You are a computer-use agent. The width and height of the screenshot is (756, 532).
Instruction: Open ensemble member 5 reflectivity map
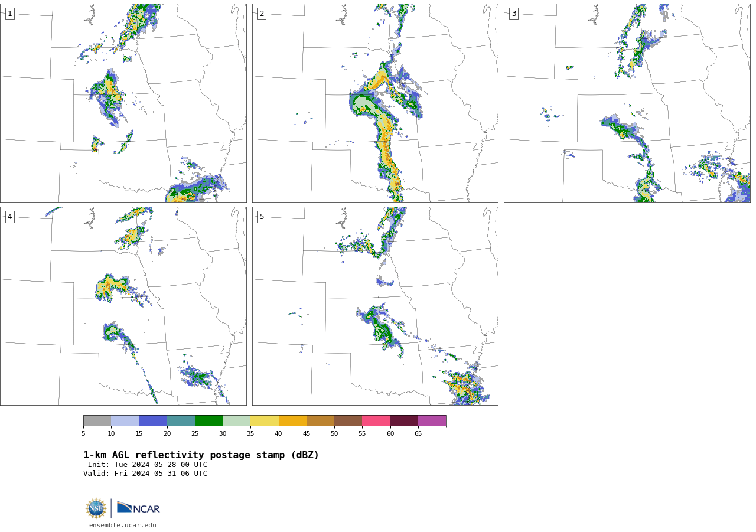[375, 306]
